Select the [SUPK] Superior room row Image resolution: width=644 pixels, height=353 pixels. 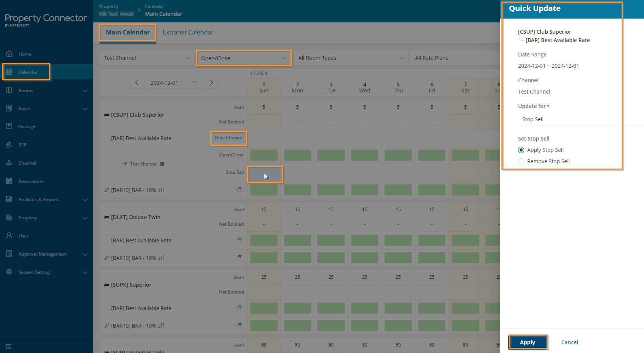[131, 285]
